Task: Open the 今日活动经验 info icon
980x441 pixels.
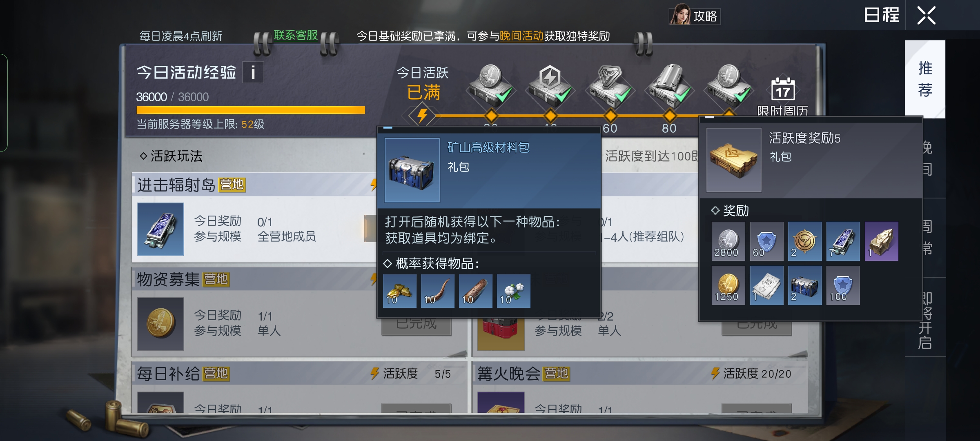Action: click(253, 73)
